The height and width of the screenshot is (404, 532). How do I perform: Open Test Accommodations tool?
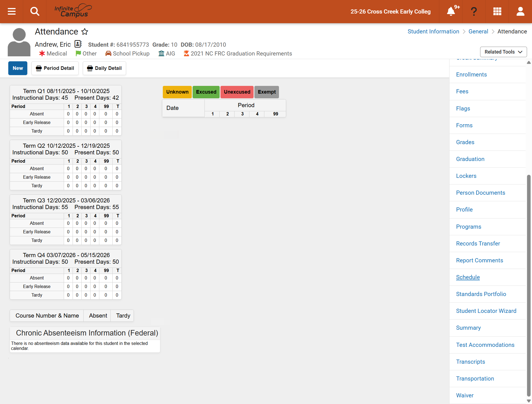click(485, 345)
